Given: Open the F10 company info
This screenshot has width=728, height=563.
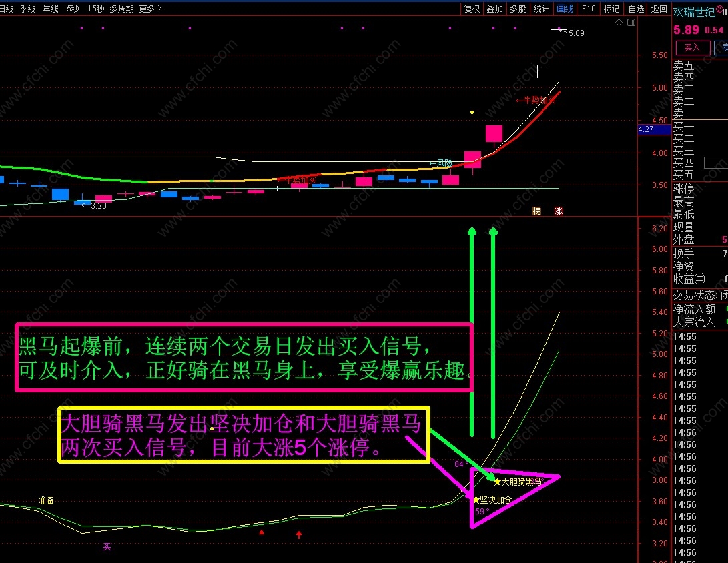Looking at the screenshot, I should (x=589, y=9).
